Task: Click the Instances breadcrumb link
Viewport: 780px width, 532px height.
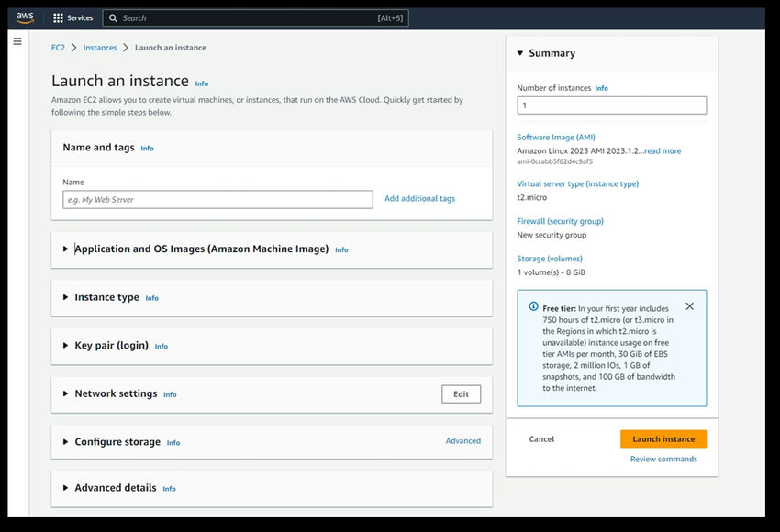Action: click(100, 48)
